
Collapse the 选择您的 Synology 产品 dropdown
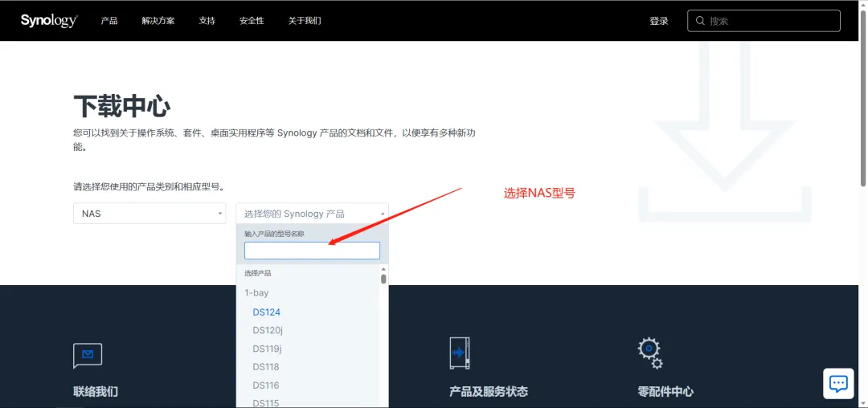tap(312, 214)
